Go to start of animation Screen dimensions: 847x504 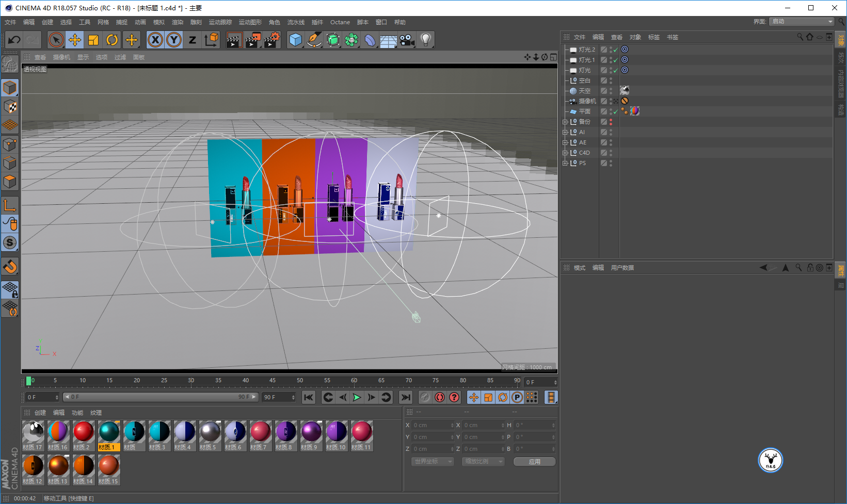[309, 397]
